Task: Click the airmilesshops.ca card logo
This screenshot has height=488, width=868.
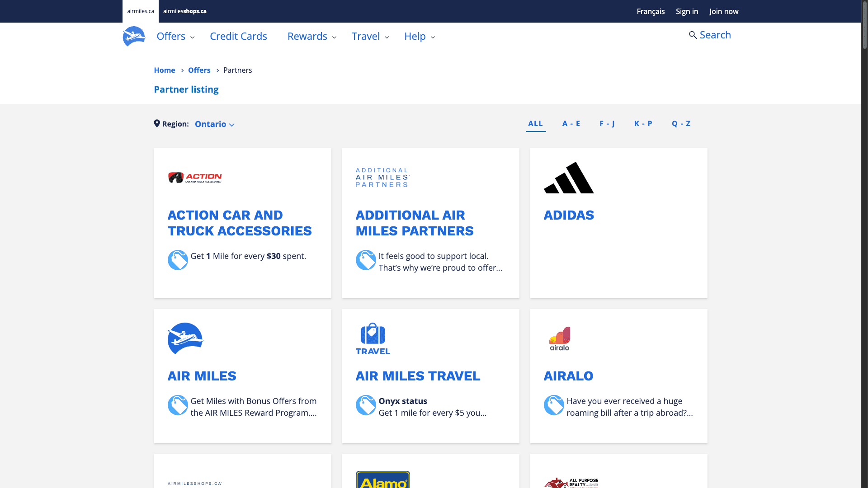Action: tap(195, 483)
